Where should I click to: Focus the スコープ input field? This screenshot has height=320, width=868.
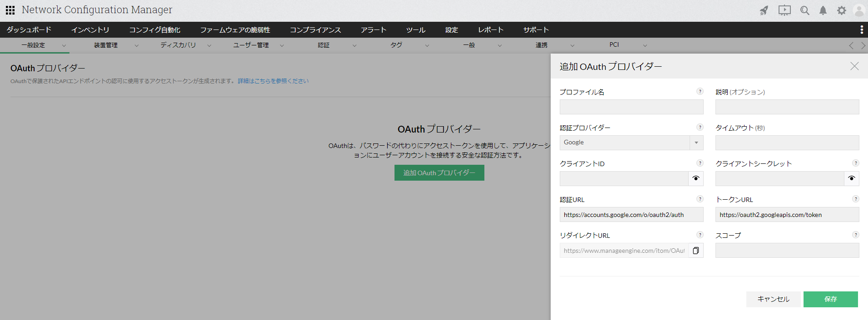pyautogui.click(x=787, y=251)
